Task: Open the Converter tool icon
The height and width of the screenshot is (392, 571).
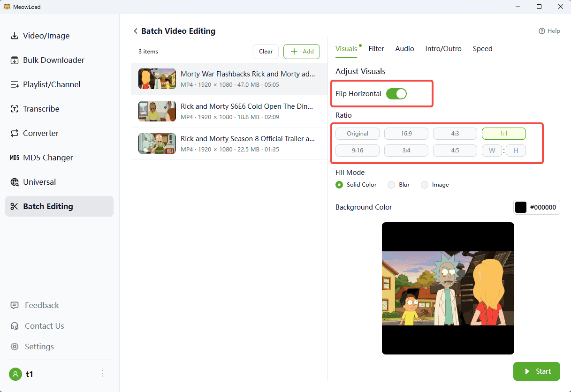Action: pyautogui.click(x=15, y=133)
